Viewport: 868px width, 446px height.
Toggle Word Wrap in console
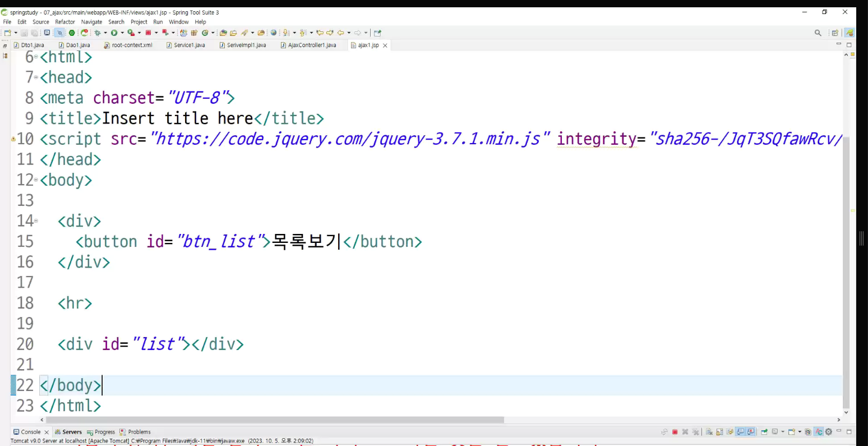click(x=730, y=432)
